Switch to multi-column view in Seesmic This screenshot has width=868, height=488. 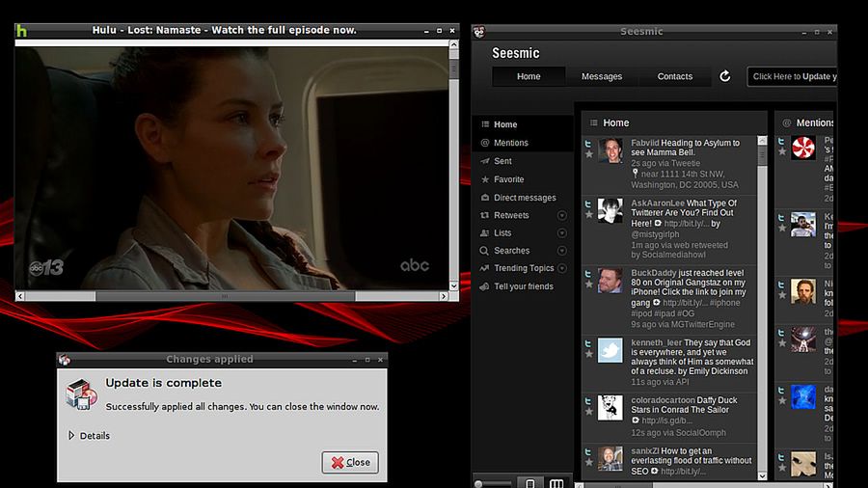pos(556,483)
